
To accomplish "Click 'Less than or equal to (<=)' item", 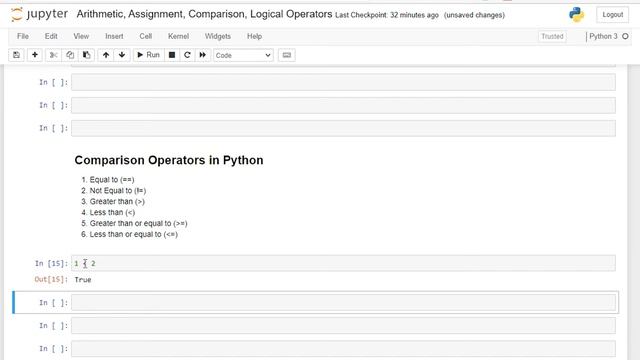I will tap(133, 234).
